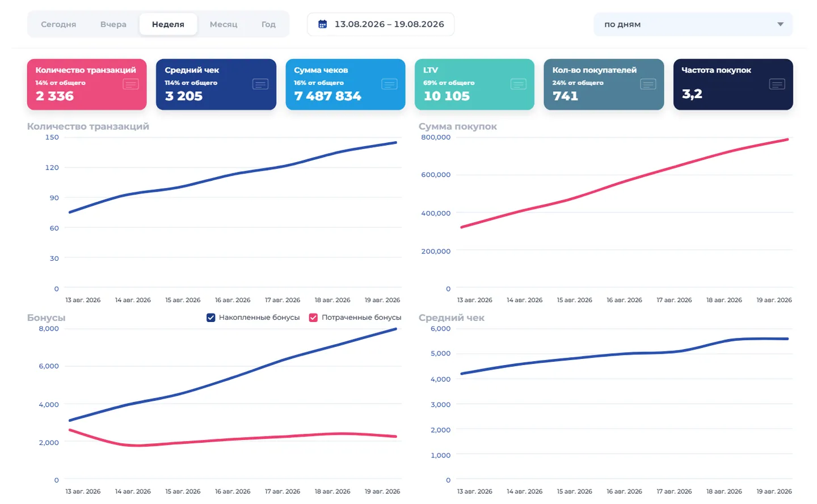Open details icon on Частота покупок card

777,84
